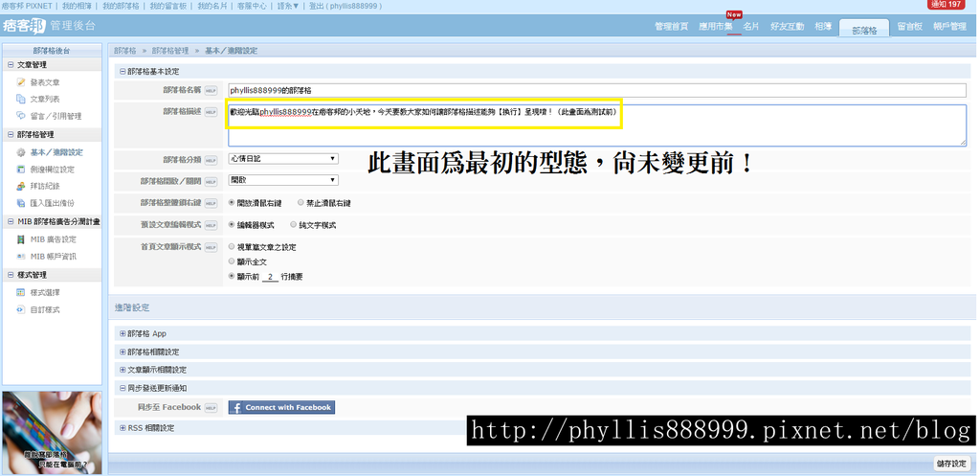Image resolution: width=980 pixels, height=476 pixels.
Task: Click the icon beside MIB 廣告設定
Action: tap(21, 238)
